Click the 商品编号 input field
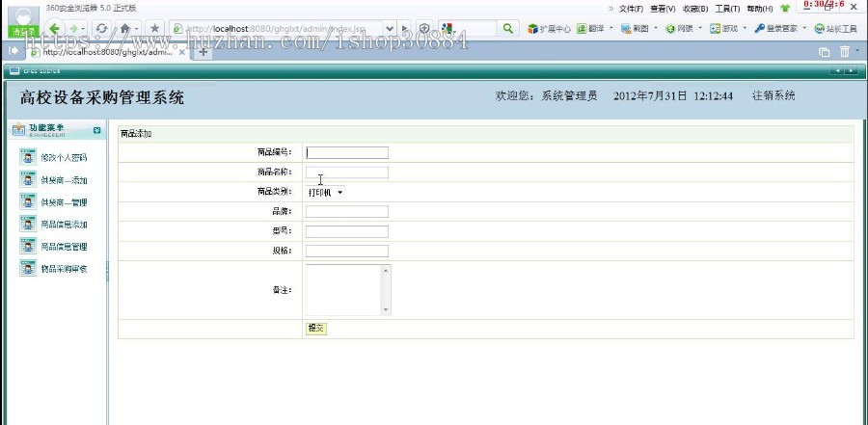Screen dimensions: 868x425 click(347, 152)
